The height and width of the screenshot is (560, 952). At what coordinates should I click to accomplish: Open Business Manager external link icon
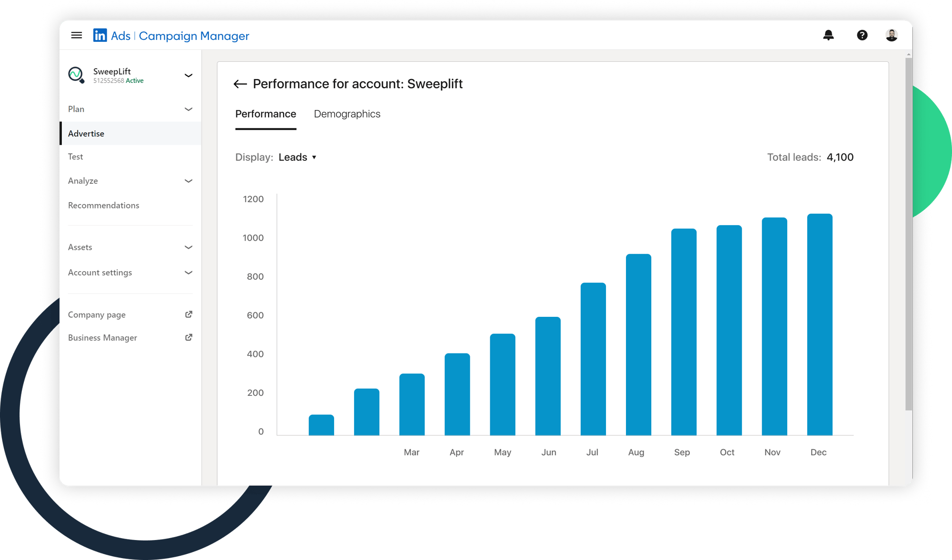(x=189, y=337)
